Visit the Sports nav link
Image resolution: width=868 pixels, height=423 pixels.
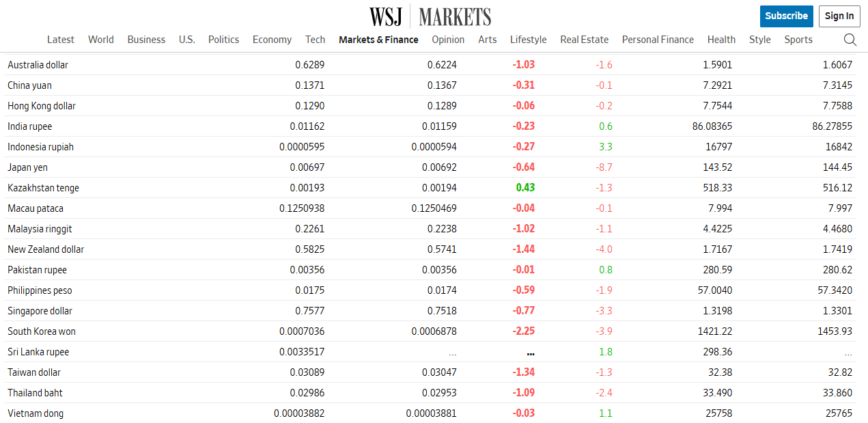tap(798, 40)
